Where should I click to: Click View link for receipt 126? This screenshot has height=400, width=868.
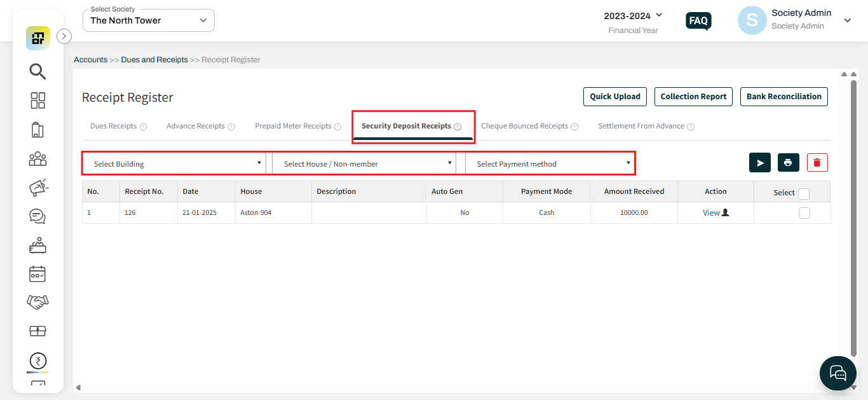tap(711, 213)
